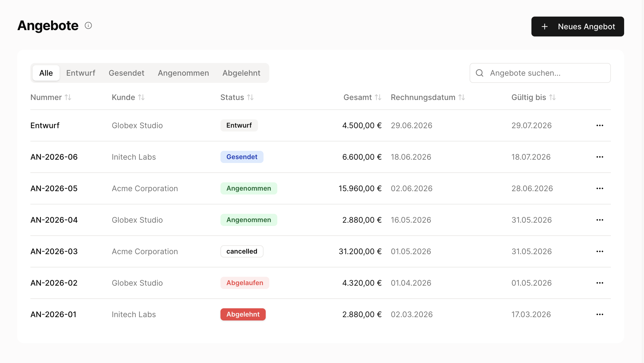Switch to the Entwurf filter tab

click(x=81, y=73)
